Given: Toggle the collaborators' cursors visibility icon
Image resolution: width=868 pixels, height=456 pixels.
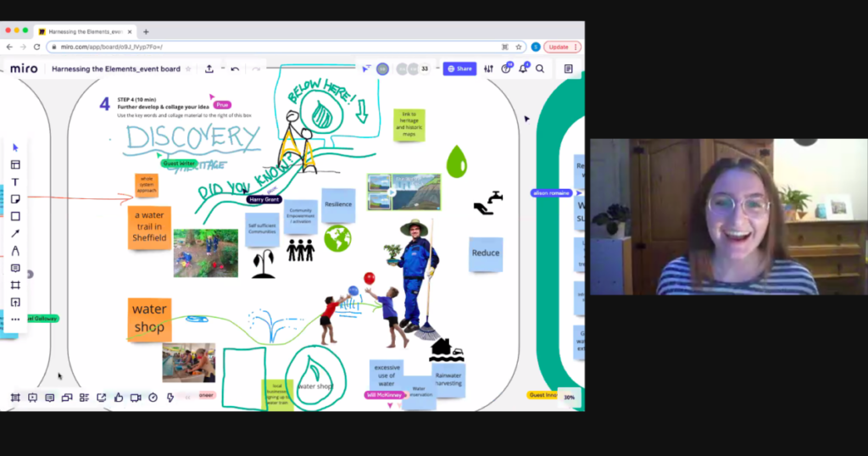Looking at the screenshot, I should click(366, 70).
